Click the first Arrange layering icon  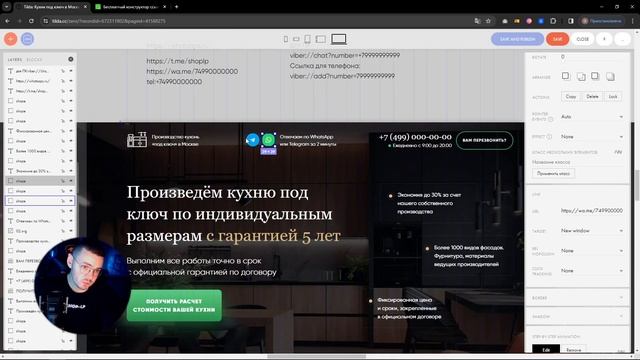(566, 76)
